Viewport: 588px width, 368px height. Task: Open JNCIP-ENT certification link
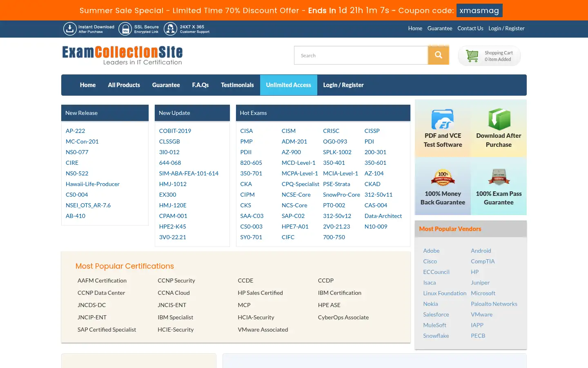92,317
